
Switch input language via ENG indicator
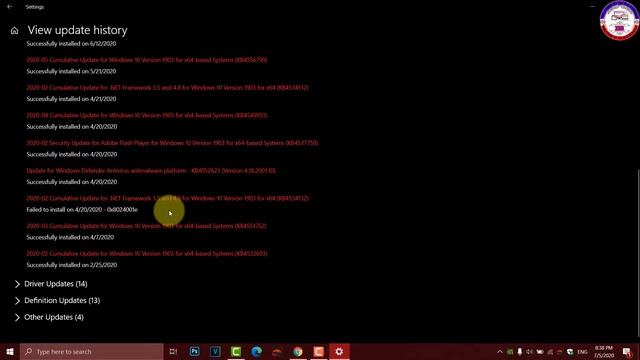582,352
